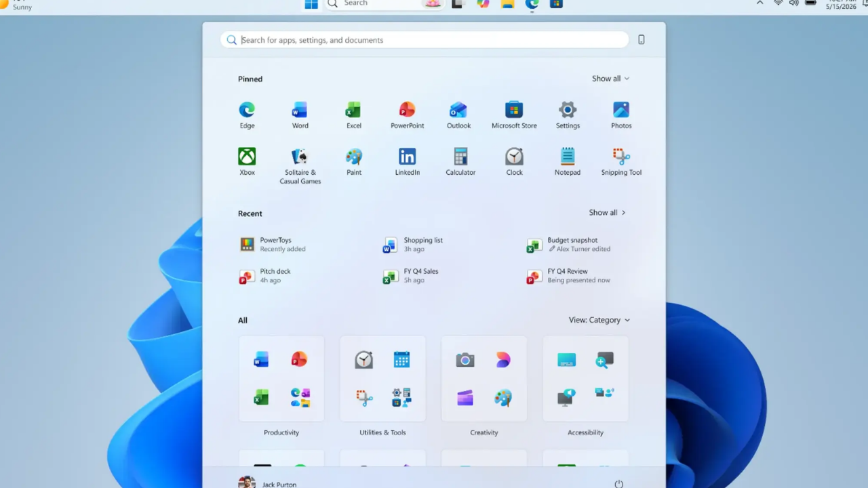Expand Pinned with Show all
Image resolution: width=868 pixels, height=488 pixels.
click(610, 79)
